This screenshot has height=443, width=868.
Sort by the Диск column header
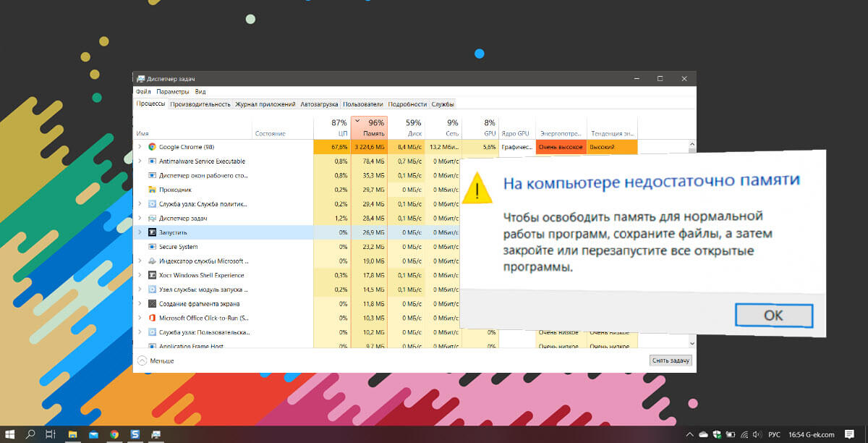pos(407,127)
